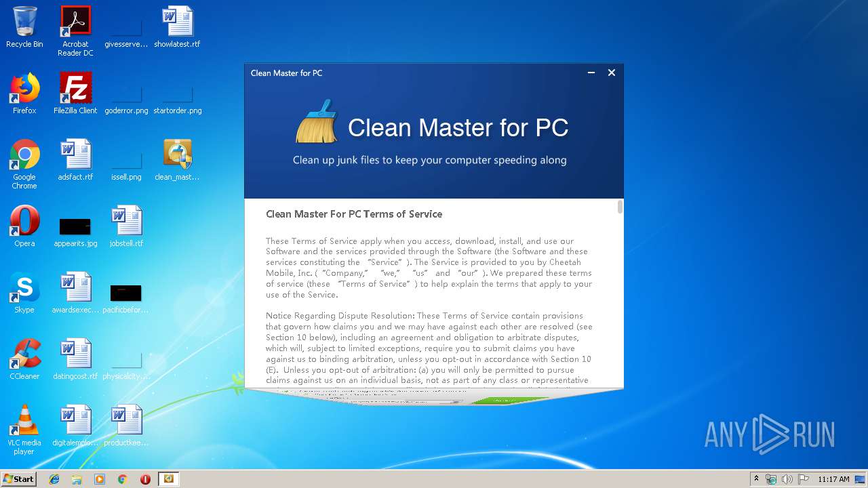Show hidden system tray icons
The height and width of the screenshot is (488, 868).
[x=757, y=479]
